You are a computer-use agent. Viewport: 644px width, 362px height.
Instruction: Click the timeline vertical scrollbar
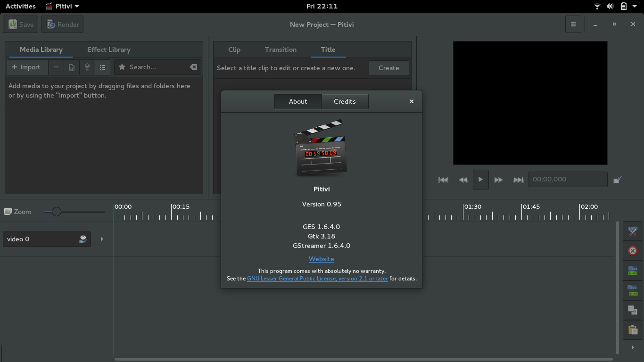click(x=618, y=288)
